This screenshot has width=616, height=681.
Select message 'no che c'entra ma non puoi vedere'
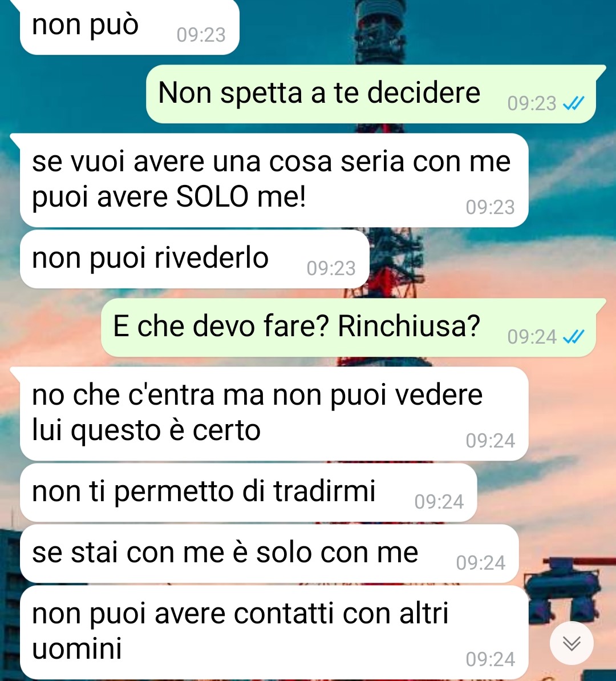274,413
